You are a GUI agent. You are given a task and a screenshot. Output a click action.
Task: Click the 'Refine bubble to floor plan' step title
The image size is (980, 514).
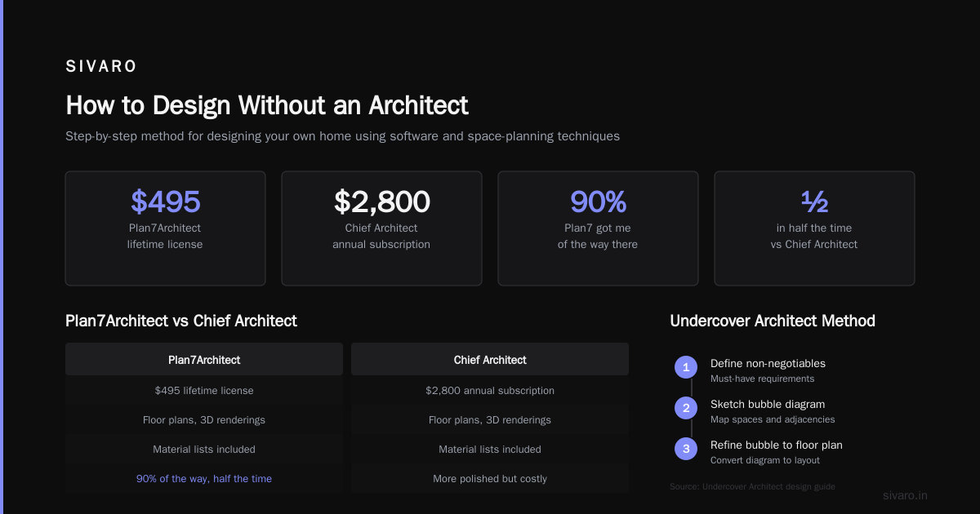coord(777,445)
